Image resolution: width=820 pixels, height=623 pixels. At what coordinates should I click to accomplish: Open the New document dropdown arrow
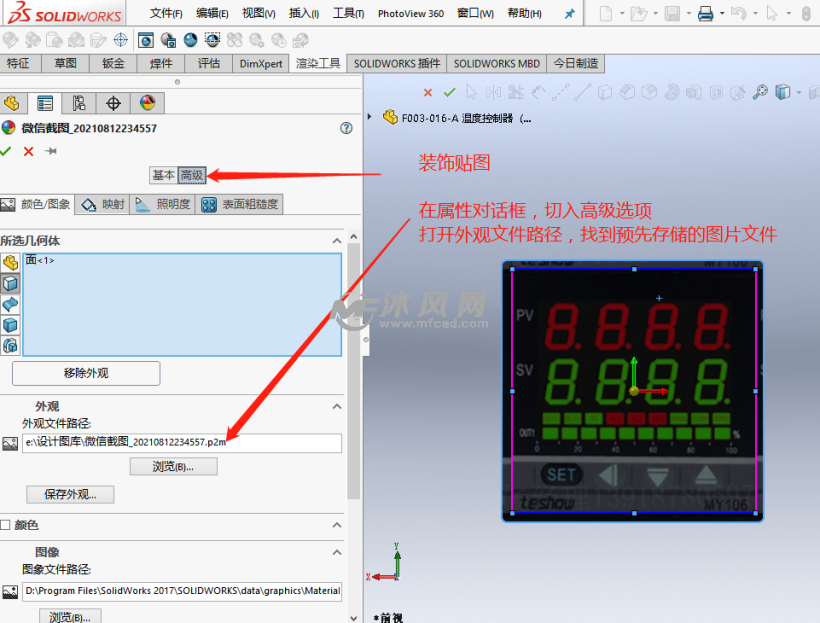[622, 14]
